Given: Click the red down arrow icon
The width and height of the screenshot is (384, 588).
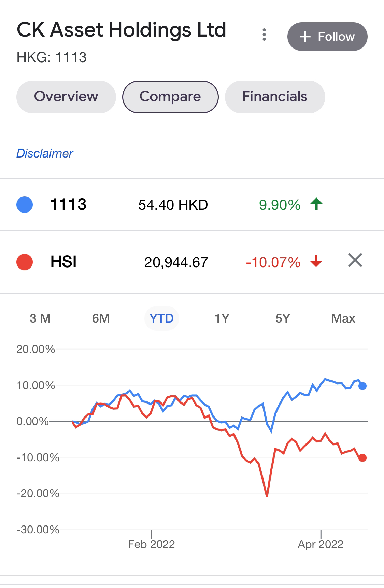Looking at the screenshot, I should click(x=316, y=261).
